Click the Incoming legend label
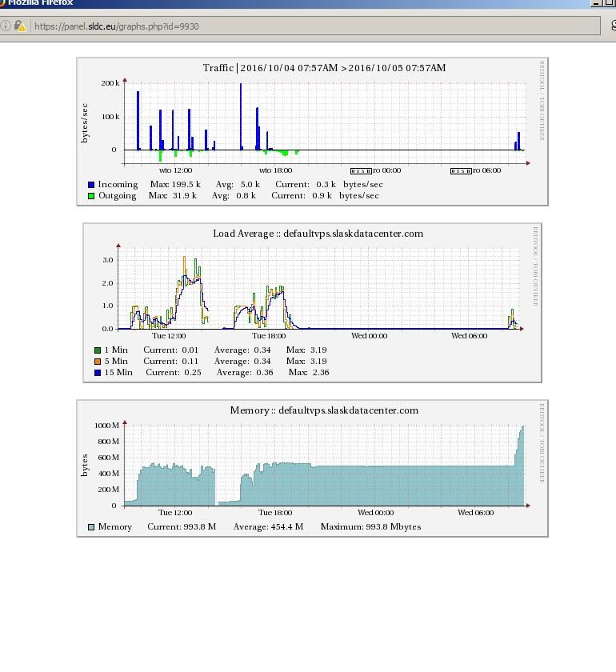Screen dimensions: 616x672 pos(118,184)
